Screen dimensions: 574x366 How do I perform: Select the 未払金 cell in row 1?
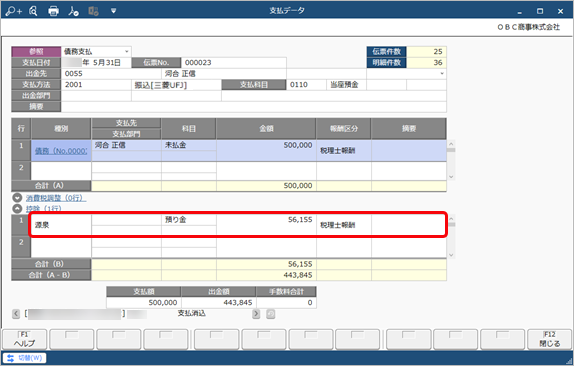point(189,145)
